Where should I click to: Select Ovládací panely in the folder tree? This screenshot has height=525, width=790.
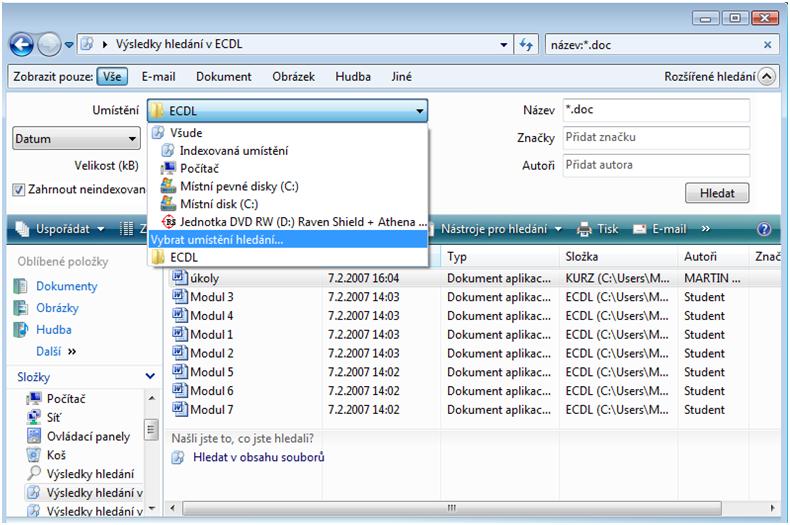click(88, 436)
